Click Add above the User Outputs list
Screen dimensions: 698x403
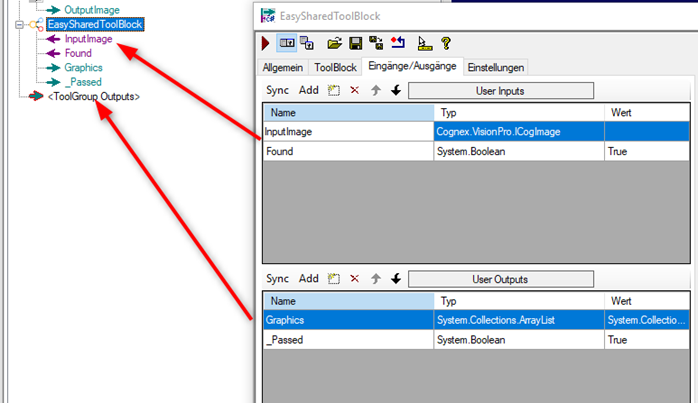click(x=309, y=278)
